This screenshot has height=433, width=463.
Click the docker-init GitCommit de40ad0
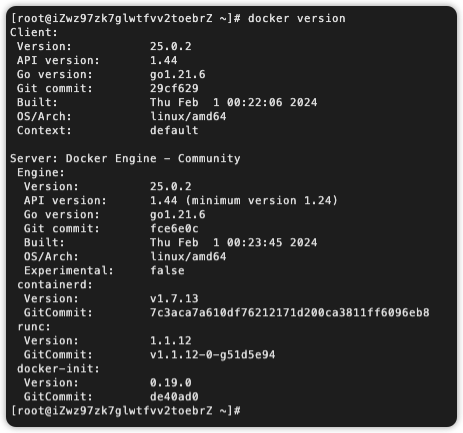pyautogui.click(x=174, y=396)
